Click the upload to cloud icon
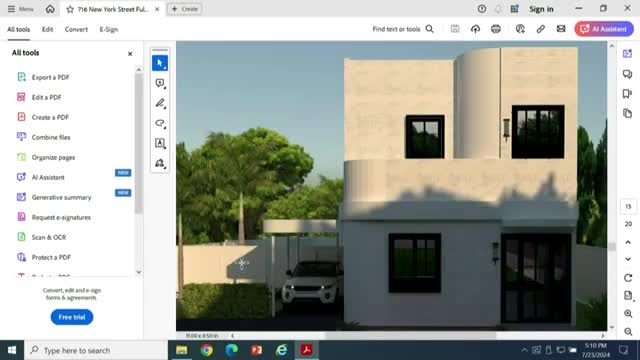Screen dimensions: 640x360 click(475, 29)
